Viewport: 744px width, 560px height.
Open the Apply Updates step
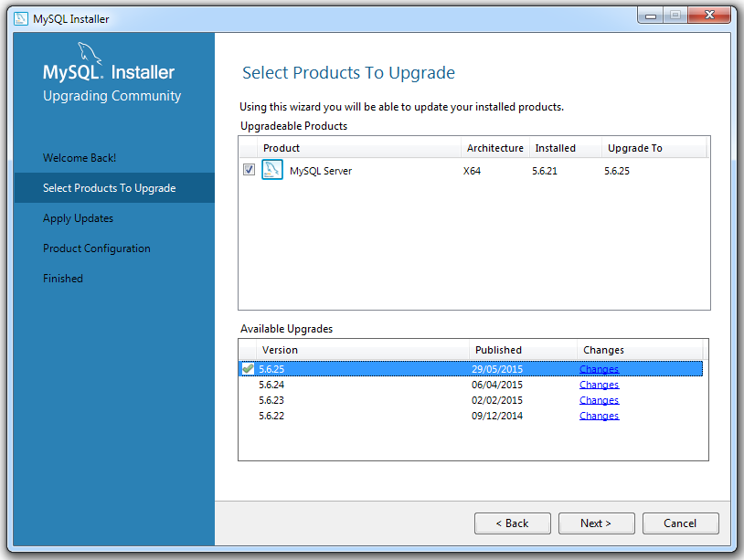point(78,218)
